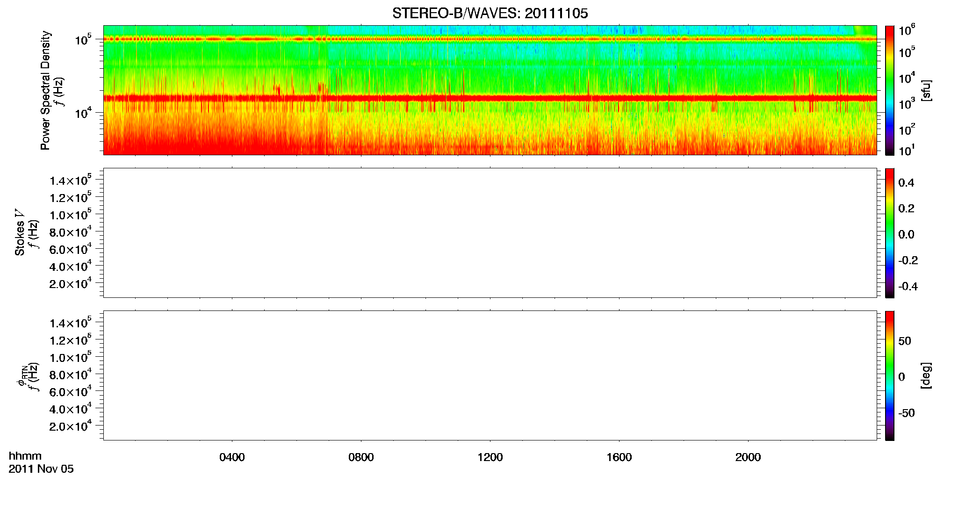This screenshot has height=505, width=980.
Task: Select the power spectral density color bar
Action: [x=890, y=90]
